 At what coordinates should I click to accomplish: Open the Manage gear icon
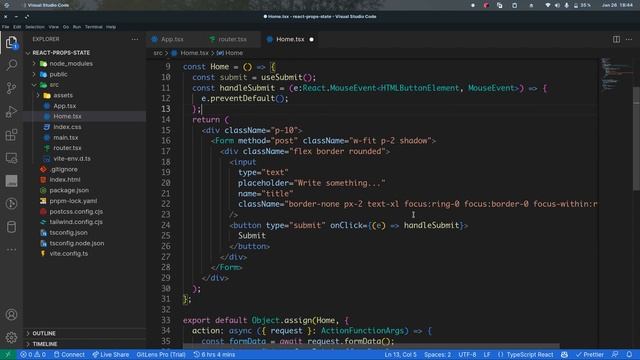(x=11, y=337)
